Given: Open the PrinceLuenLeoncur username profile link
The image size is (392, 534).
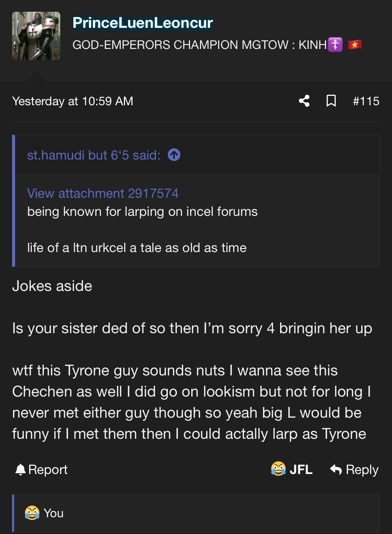Looking at the screenshot, I should click(142, 23).
